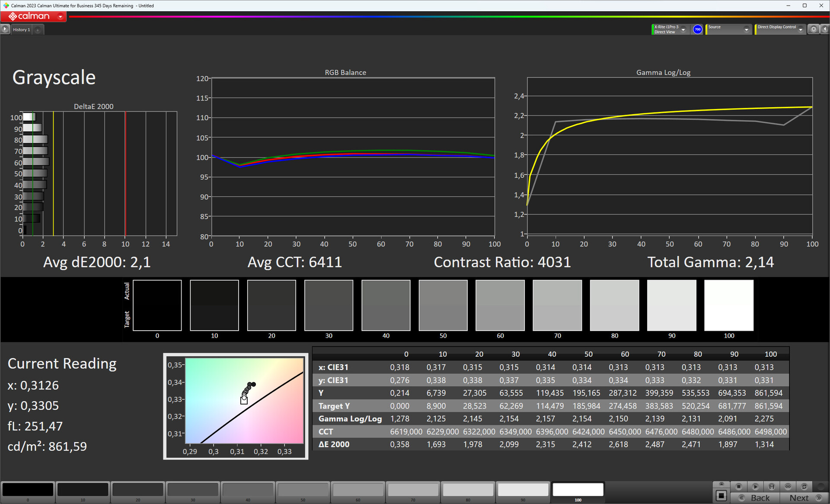Image resolution: width=830 pixels, height=504 pixels.
Task: Select the History 1 tab
Action: tap(21, 30)
